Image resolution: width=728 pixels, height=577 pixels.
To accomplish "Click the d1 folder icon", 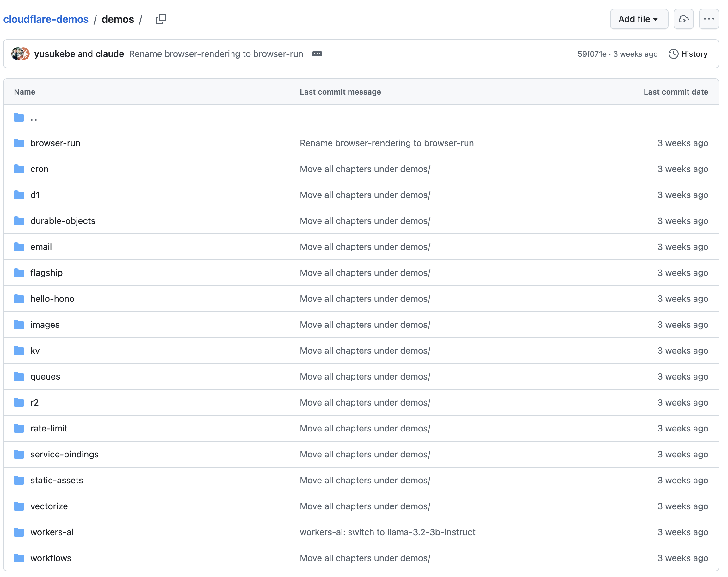I will 19,195.
